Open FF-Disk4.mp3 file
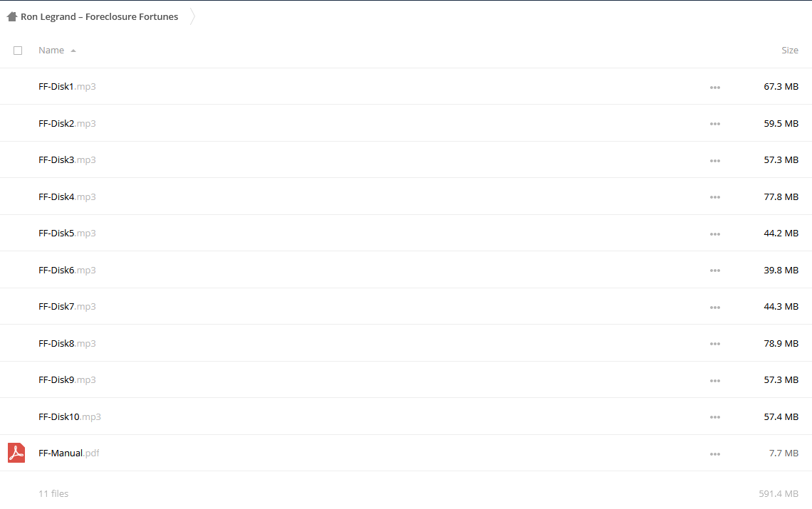812x509 pixels. [67, 196]
